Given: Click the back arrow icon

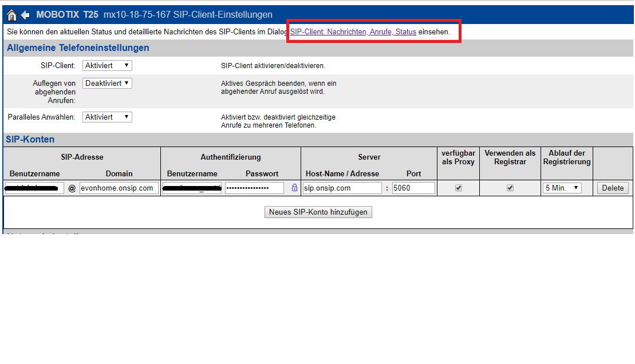Looking at the screenshot, I should pyautogui.click(x=25, y=14).
